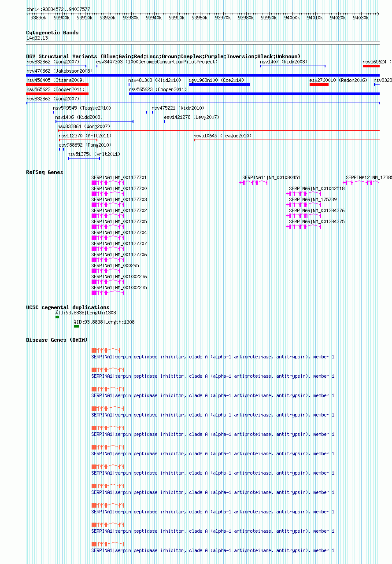Open variant nsv481303 (Kidd2010)

point(155,81)
